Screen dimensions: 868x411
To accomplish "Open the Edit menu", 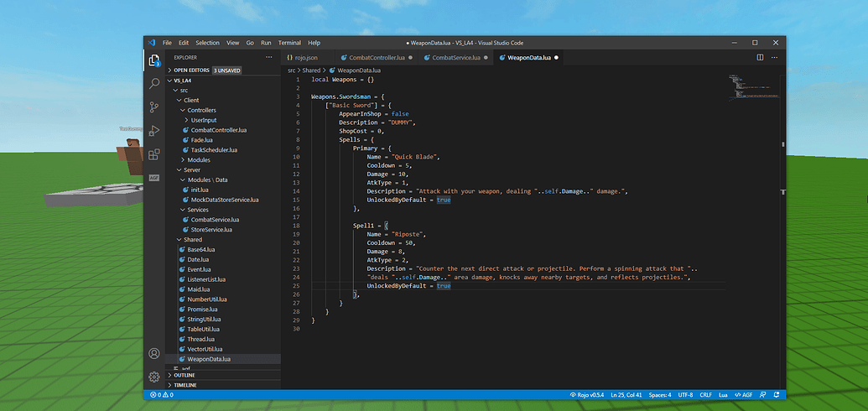I will pos(184,43).
